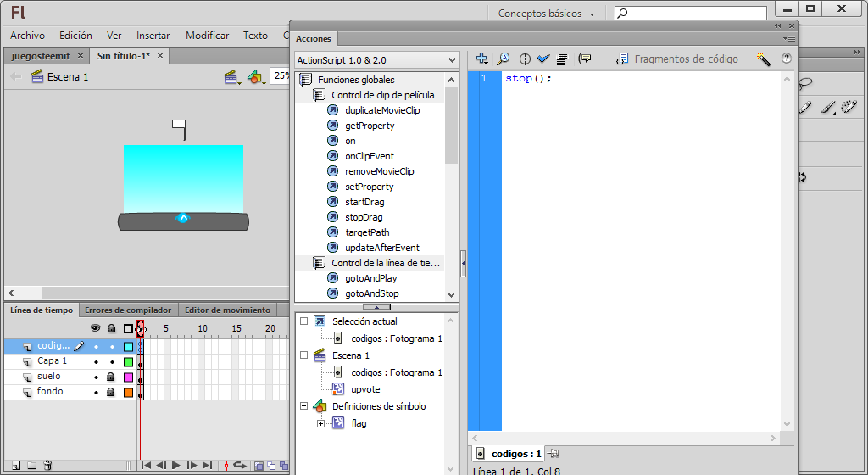868x475 pixels.
Task: Select the startDrag function
Action: click(364, 202)
